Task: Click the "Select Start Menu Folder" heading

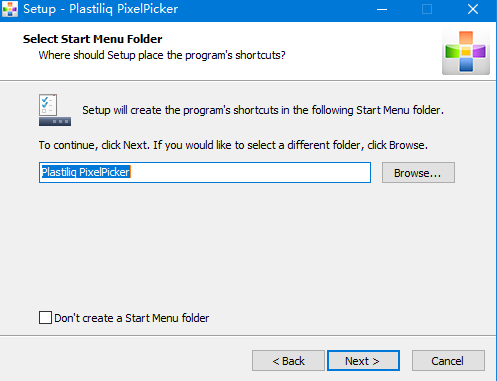Action: [x=92, y=39]
